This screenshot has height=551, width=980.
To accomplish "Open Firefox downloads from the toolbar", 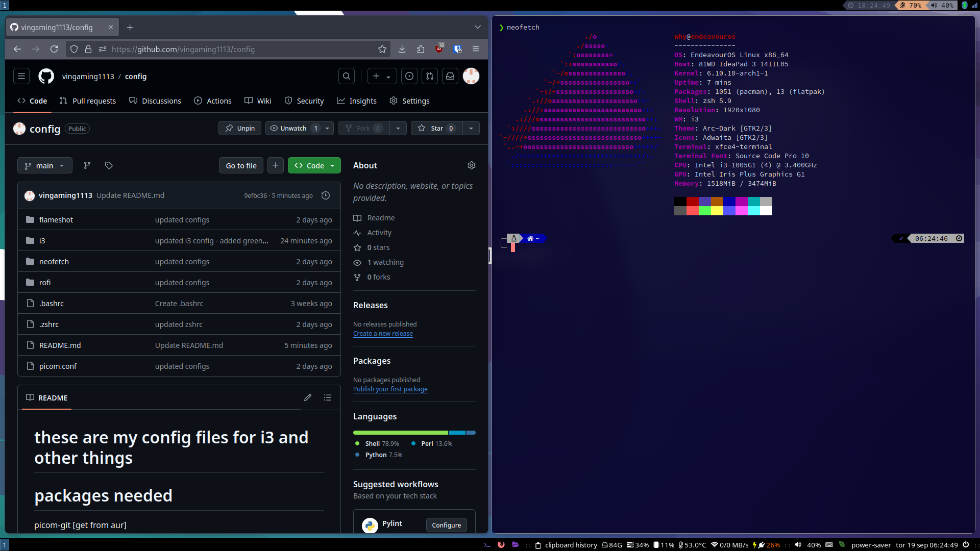I will [x=402, y=49].
